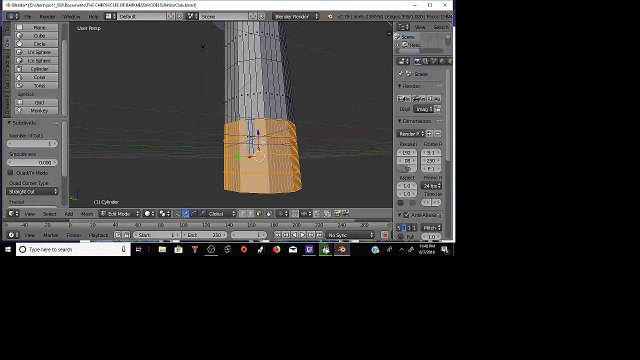Open the Select menu in viewport header
640x360 pixels.
[49, 214]
